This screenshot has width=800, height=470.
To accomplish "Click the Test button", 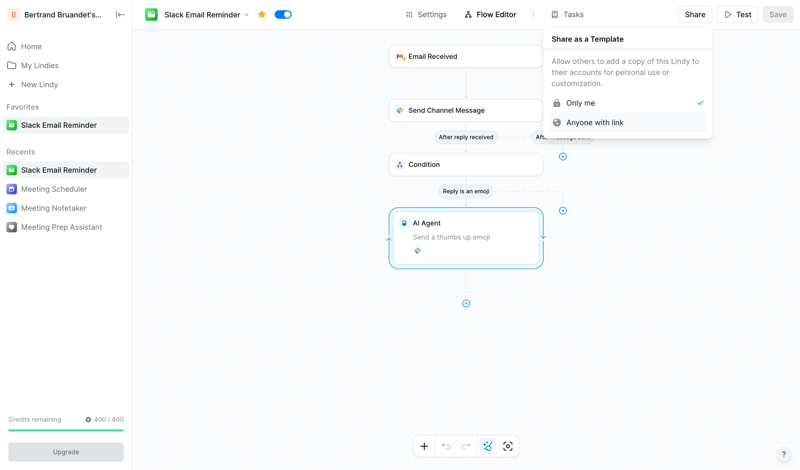I will (x=738, y=15).
